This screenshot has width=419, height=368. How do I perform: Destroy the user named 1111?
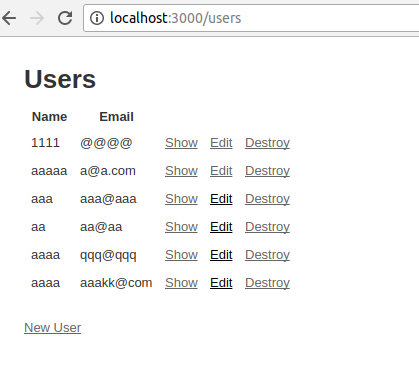coord(267,143)
